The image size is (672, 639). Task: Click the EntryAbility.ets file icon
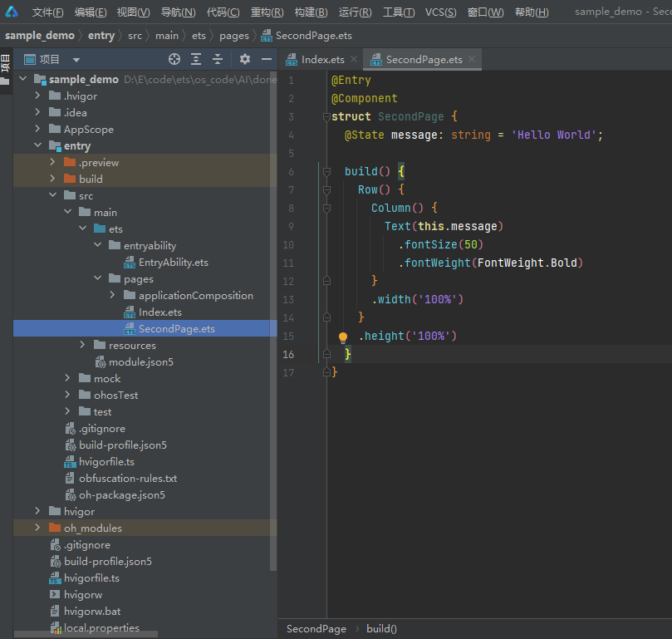[130, 263]
